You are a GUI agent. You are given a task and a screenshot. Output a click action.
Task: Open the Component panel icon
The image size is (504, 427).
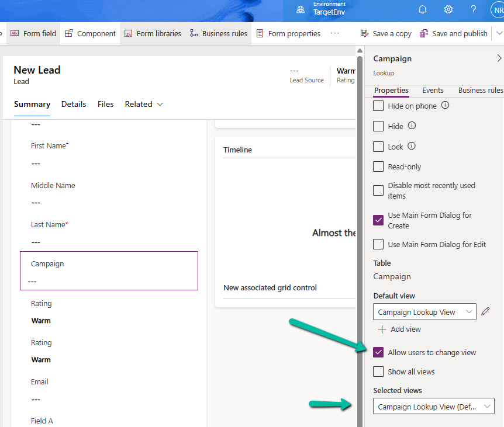point(68,33)
